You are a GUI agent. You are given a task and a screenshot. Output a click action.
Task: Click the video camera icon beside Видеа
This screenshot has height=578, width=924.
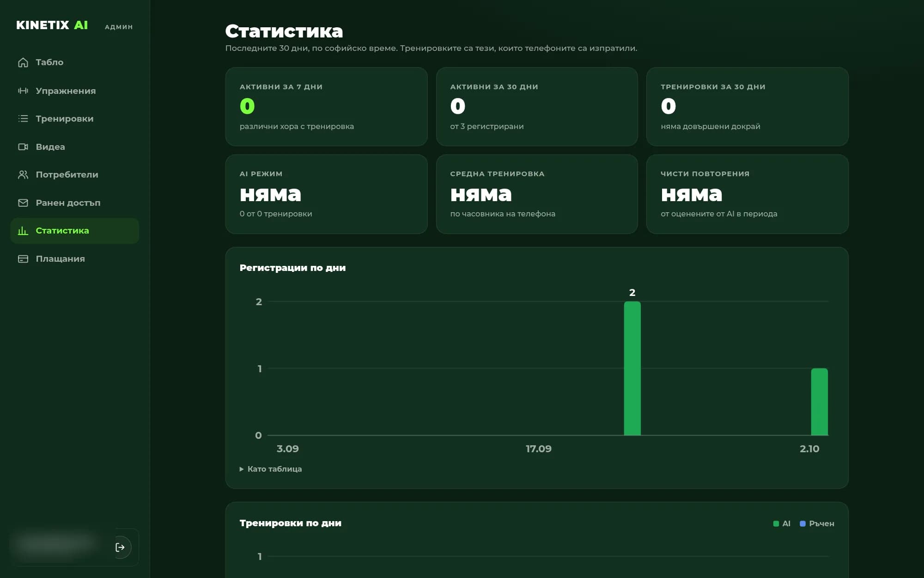click(x=23, y=147)
